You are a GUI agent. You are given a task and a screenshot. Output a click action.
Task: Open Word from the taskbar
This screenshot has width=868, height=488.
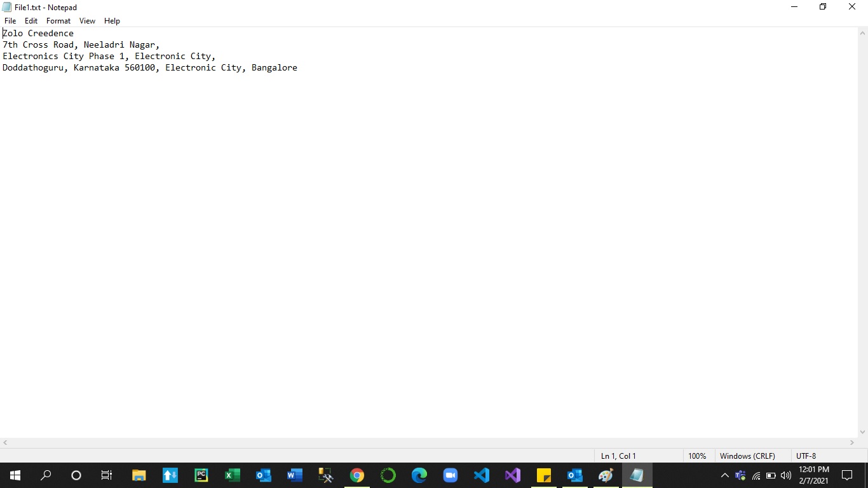point(294,475)
